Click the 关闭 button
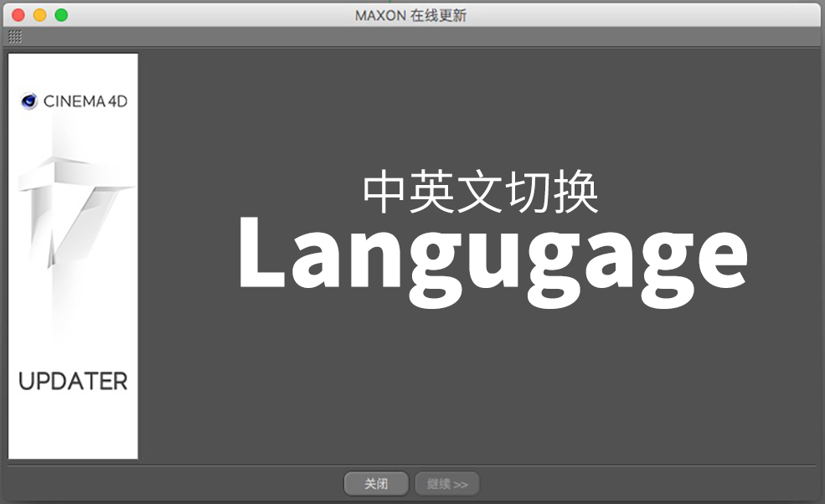This screenshot has width=825, height=504. [x=376, y=484]
